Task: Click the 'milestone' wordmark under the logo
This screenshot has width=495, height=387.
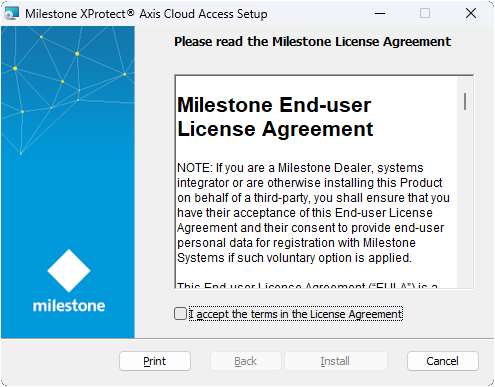Action: (x=69, y=306)
